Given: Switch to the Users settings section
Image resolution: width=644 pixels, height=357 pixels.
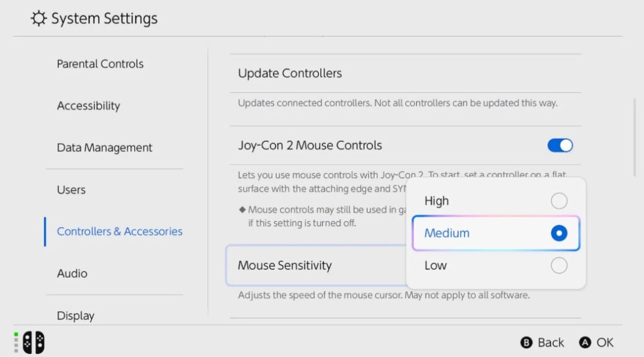Looking at the screenshot, I should click(71, 190).
